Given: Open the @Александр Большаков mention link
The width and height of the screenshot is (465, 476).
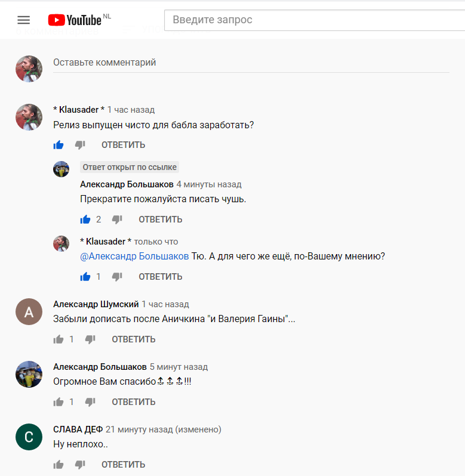Looking at the screenshot, I should pos(134,256).
